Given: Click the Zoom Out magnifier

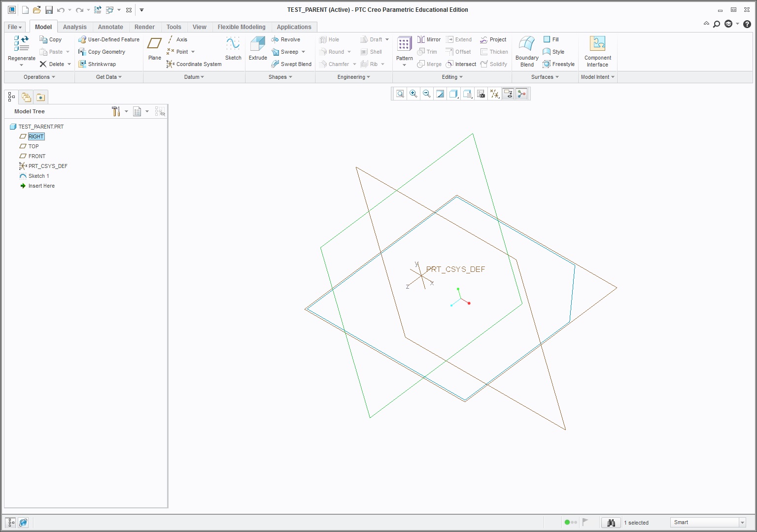Looking at the screenshot, I should tap(427, 94).
